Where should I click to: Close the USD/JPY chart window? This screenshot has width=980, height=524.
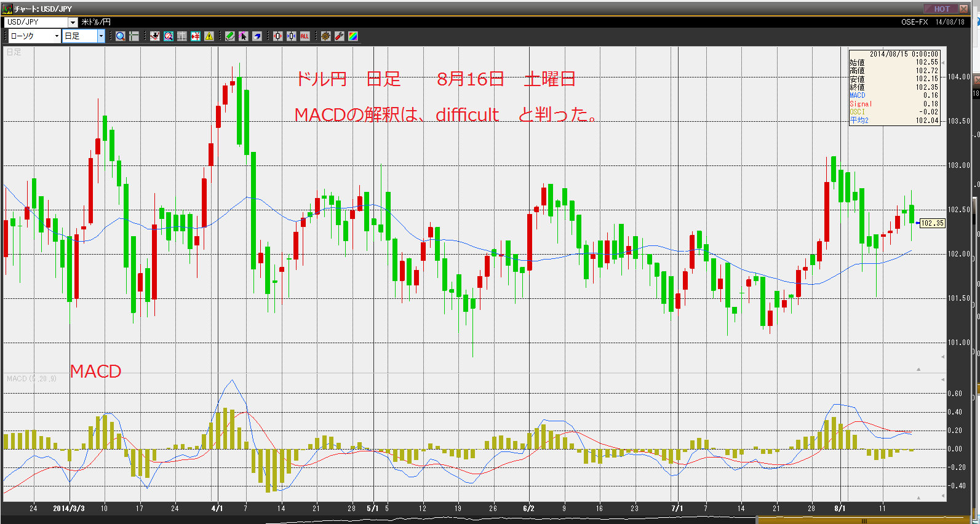[963, 9]
